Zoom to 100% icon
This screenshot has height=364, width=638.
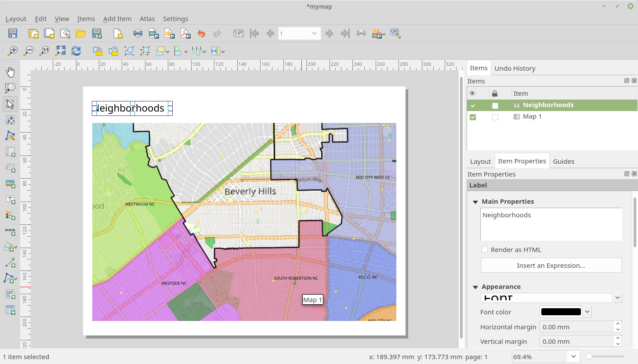click(x=44, y=51)
